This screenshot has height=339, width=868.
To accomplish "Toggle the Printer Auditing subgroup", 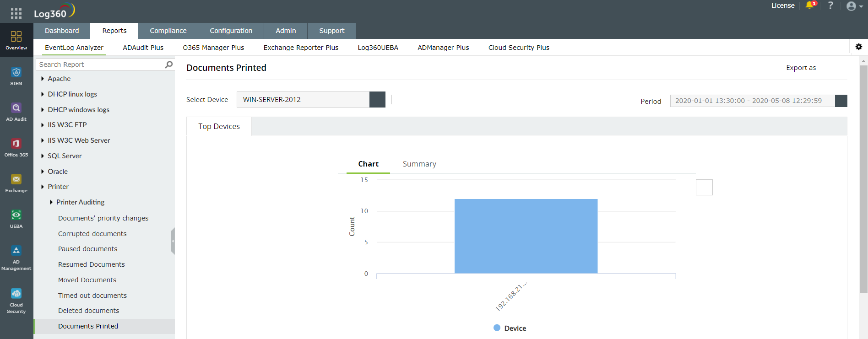I will 51,202.
